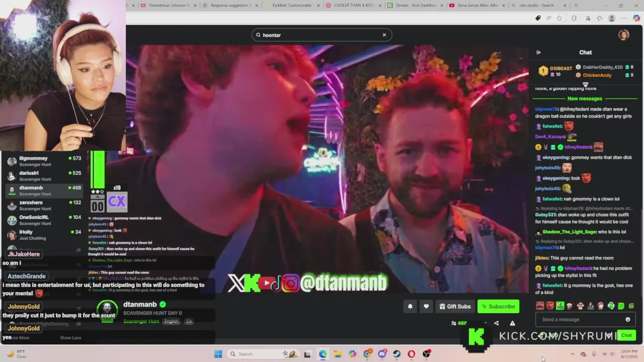Jump to new chat messages via the banner
The height and width of the screenshot is (362, 644).
585,99
